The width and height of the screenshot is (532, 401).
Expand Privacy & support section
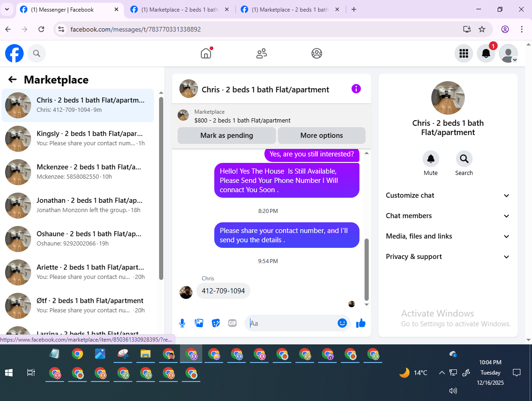(x=448, y=257)
